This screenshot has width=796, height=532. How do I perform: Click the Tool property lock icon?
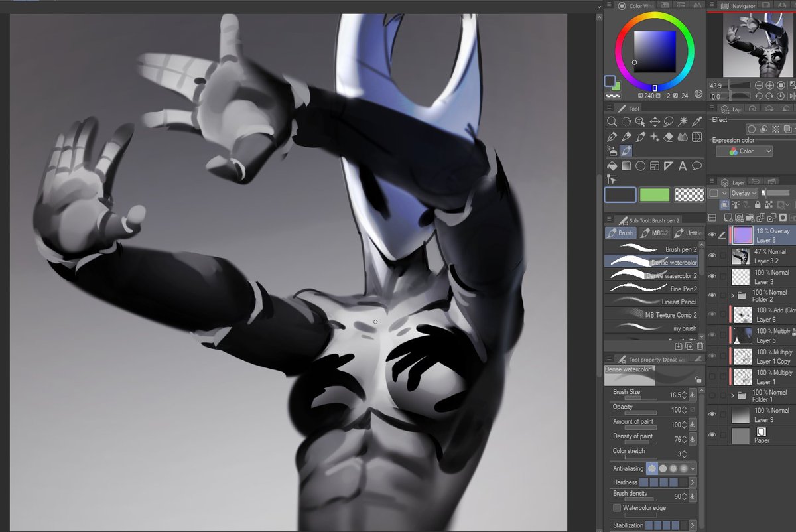(698, 380)
